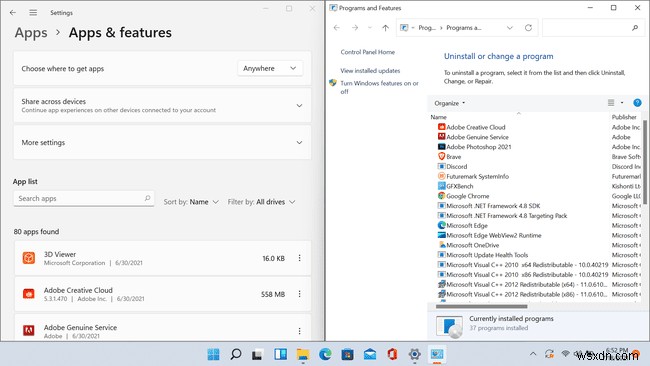Select Microsoft .NET Framework 4.8 SDK
This screenshot has height=366, width=650.
[x=493, y=206]
